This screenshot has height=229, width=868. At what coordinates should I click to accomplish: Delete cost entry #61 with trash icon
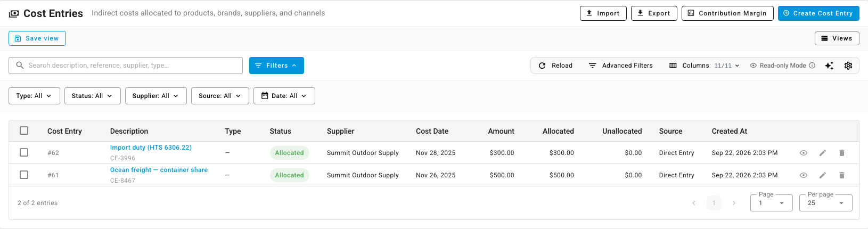842,175
